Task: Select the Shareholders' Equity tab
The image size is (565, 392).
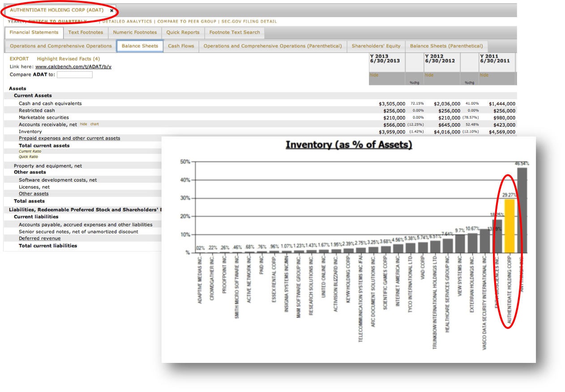Action: 376,46
